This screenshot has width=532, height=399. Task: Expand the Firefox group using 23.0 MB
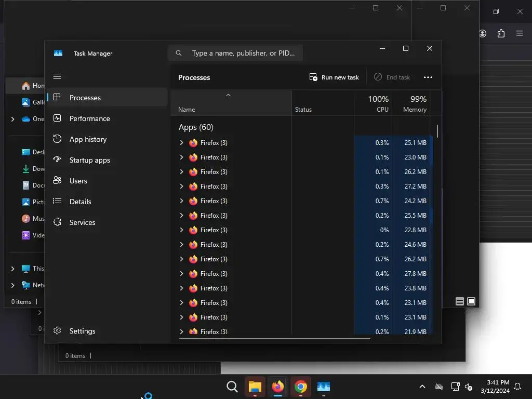[x=181, y=157]
